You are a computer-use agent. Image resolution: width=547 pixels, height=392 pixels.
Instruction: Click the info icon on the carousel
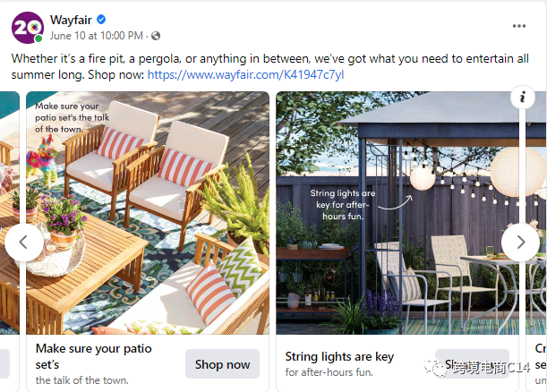523,98
